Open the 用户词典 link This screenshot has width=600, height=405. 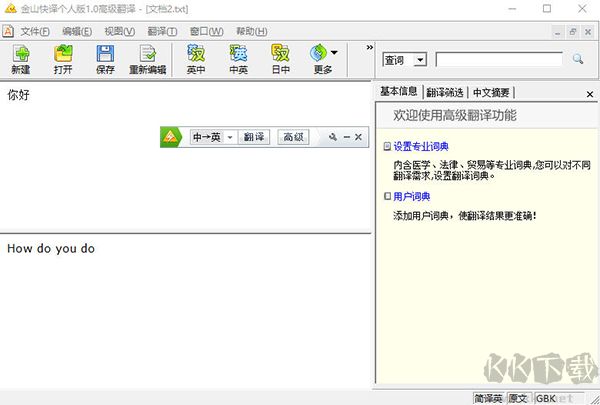410,196
